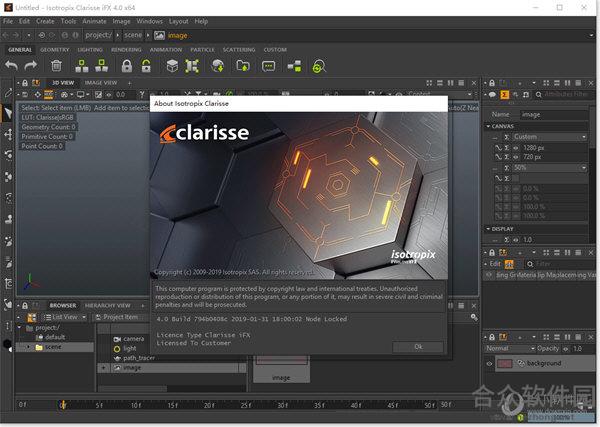Toggle the eye icon beside Opacity value
Viewport: 600px width, 427px height.
566,349
